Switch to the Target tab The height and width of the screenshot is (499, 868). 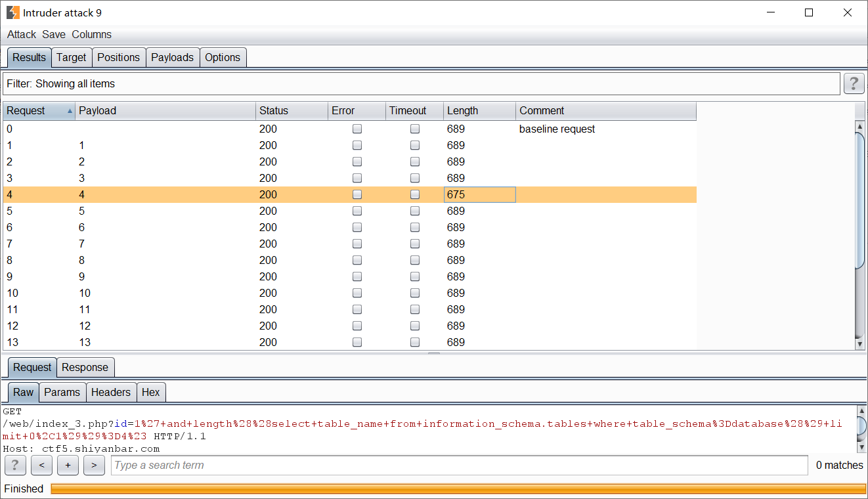(x=72, y=58)
